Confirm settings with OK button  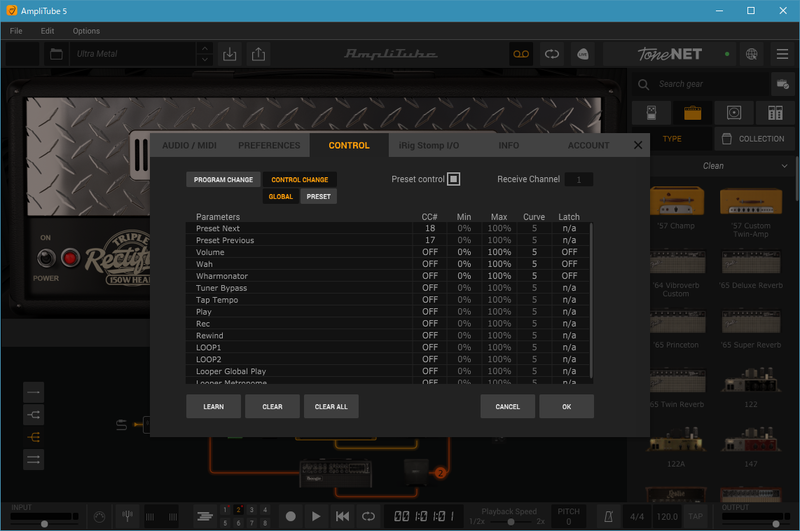point(566,407)
